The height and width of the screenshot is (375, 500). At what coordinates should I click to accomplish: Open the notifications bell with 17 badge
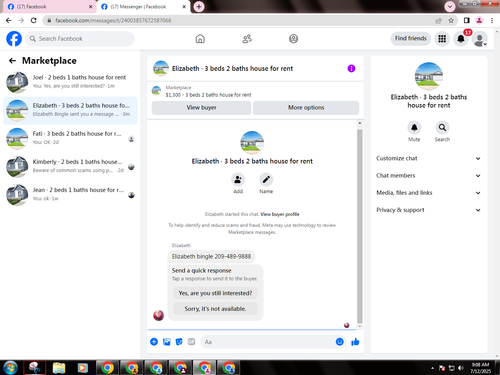(x=461, y=39)
